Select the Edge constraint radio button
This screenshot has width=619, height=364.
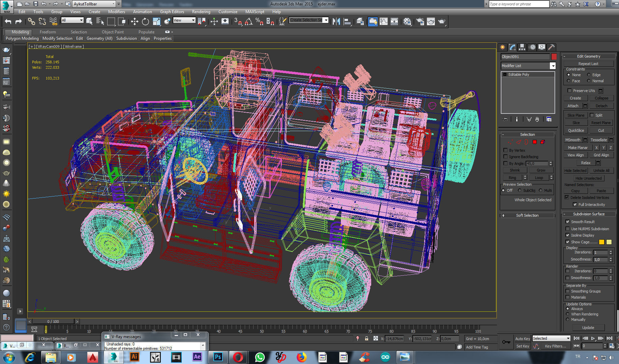point(589,75)
